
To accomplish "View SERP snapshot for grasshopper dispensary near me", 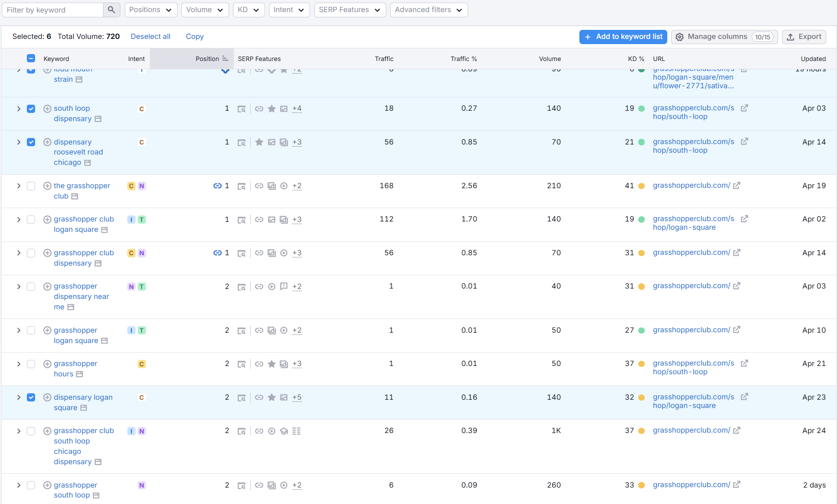I will point(242,287).
